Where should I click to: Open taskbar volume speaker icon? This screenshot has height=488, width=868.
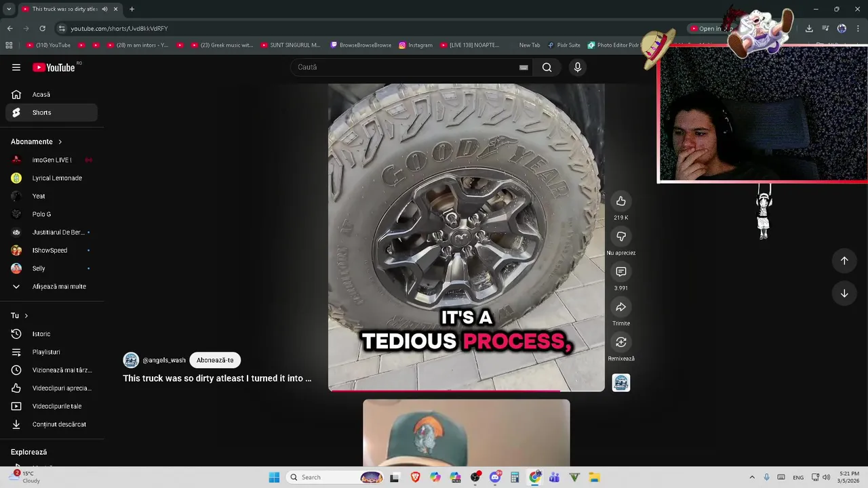pos(826,477)
